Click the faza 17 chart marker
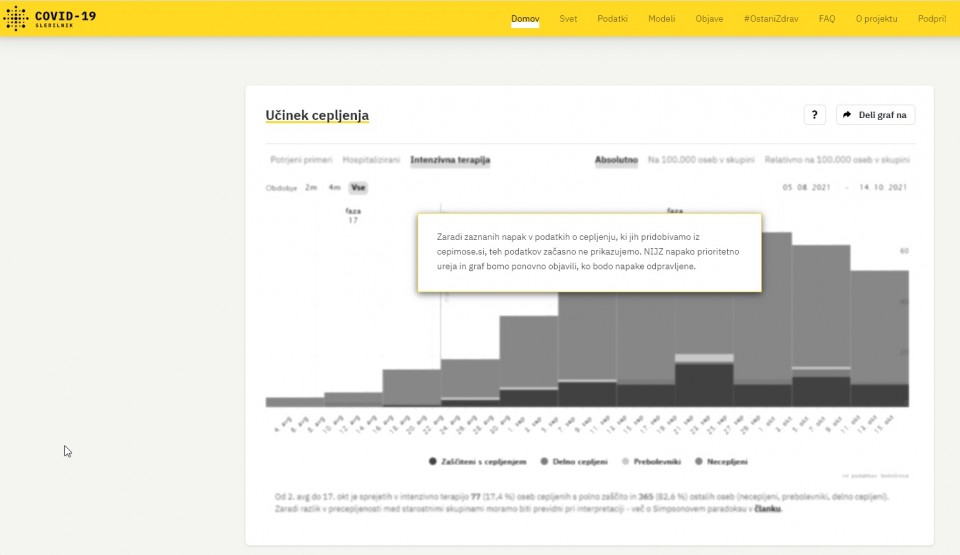This screenshot has height=555, width=960. (x=353, y=216)
